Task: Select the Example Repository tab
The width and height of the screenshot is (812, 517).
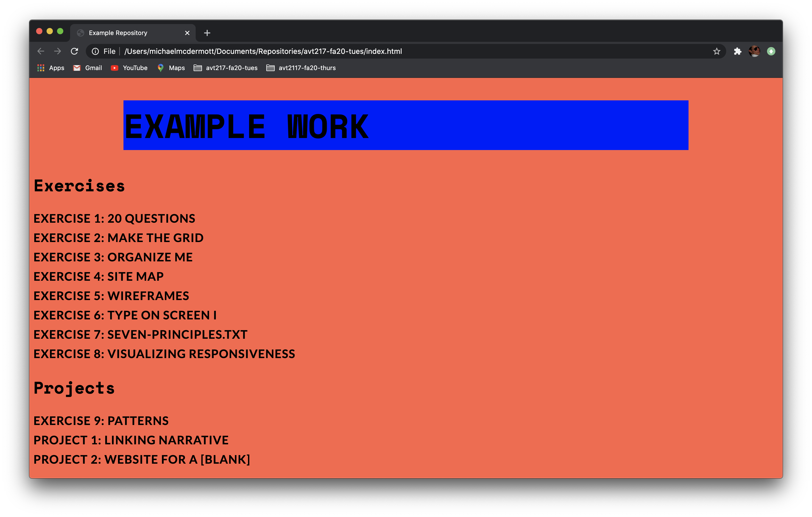Action: (x=133, y=33)
